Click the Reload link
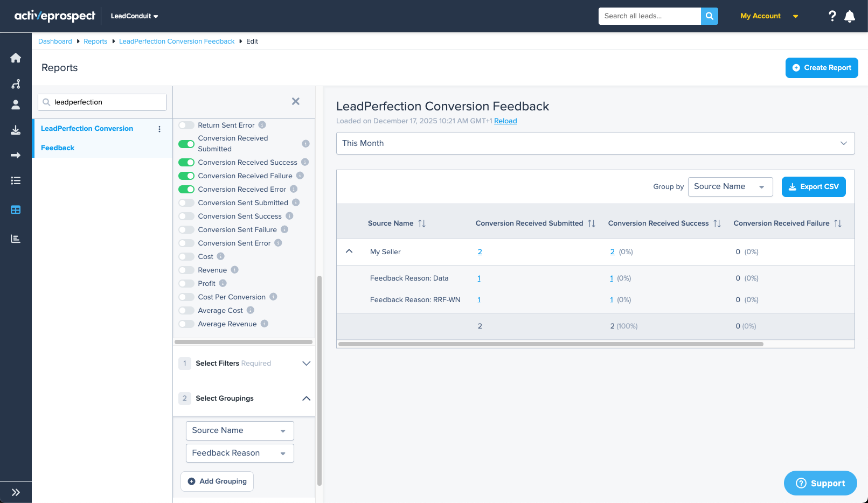868x503 pixels. (505, 121)
